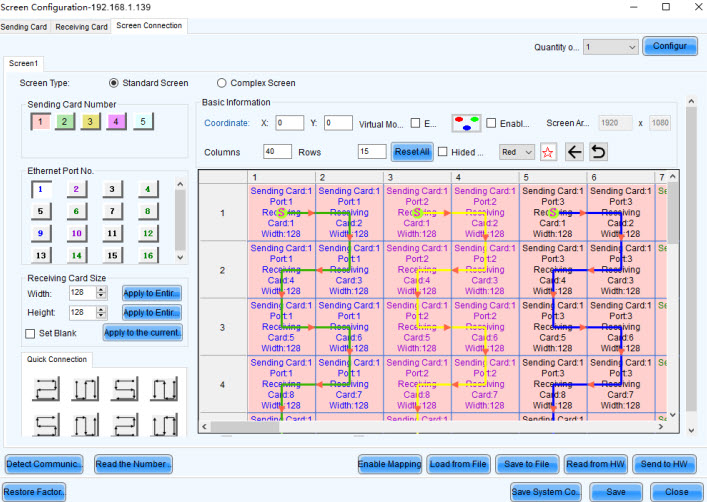
Task: Click the horizontal scrollbar under the grid
Action: click(x=440, y=427)
